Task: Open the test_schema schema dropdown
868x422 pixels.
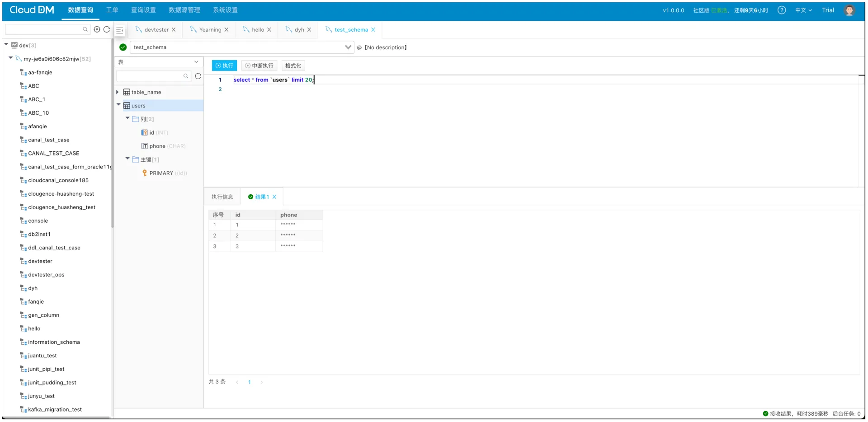Action: tap(242, 47)
